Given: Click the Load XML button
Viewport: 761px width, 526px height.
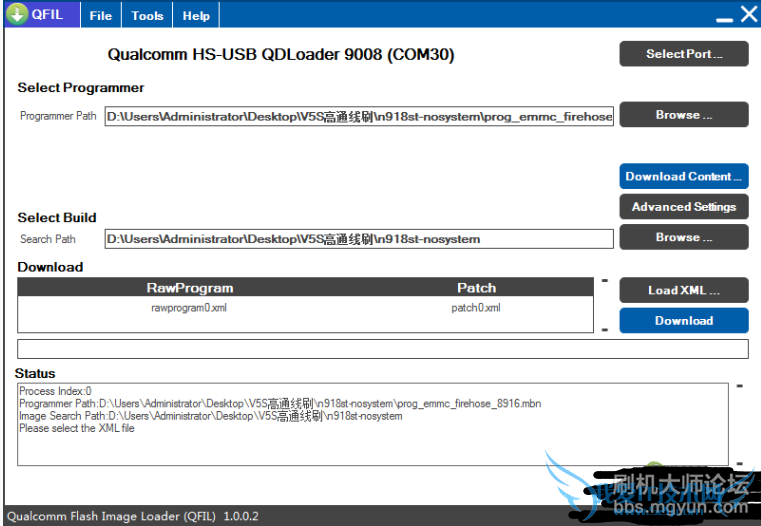Looking at the screenshot, I should [x=684, y=290].
